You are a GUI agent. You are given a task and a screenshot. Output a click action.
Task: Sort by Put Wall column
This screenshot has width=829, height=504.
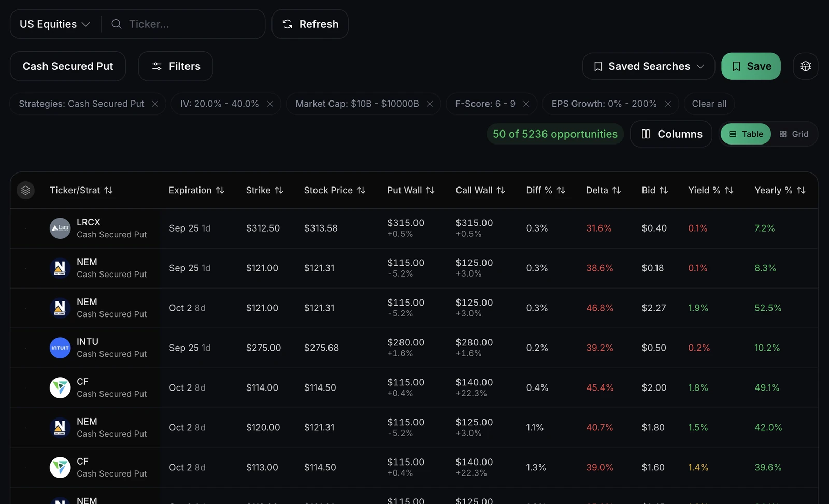click(x=411, y=191)
